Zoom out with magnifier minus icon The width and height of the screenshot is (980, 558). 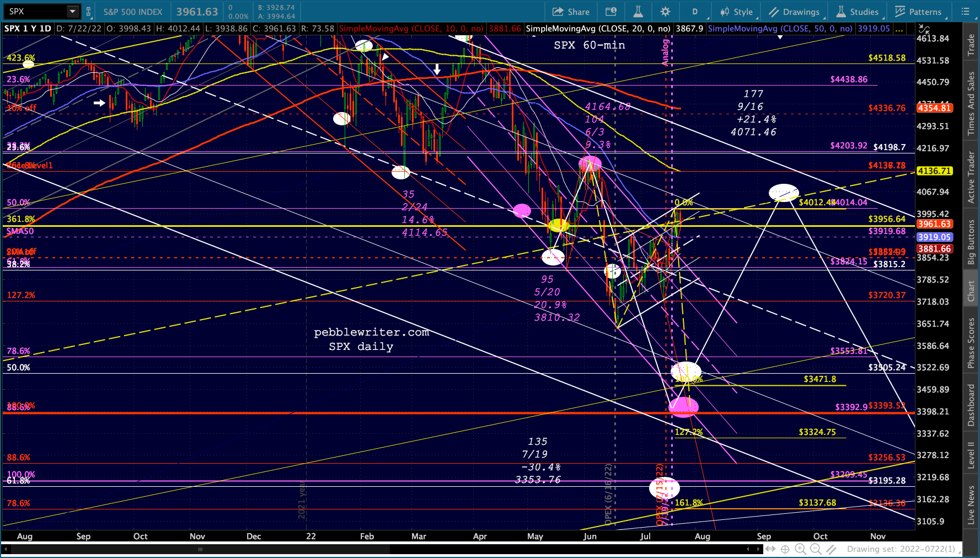click(x=816, y=549)
